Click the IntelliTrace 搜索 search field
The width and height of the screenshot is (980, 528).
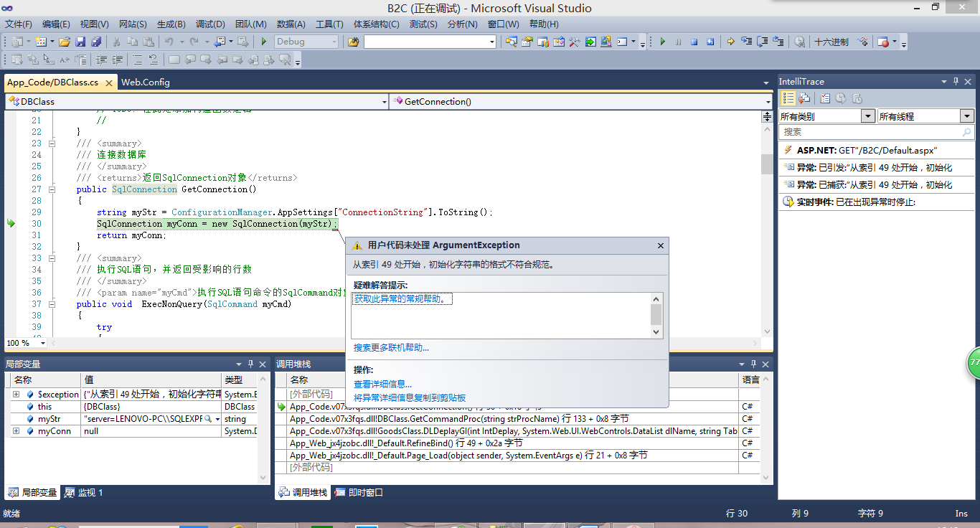[876, 132]
